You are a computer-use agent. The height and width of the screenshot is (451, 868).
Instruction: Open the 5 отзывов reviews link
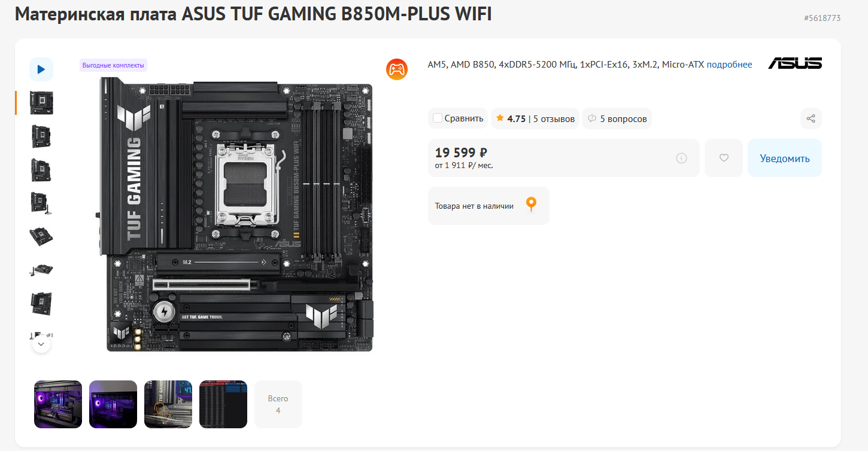pyautogui.click(x=554, y=118)
